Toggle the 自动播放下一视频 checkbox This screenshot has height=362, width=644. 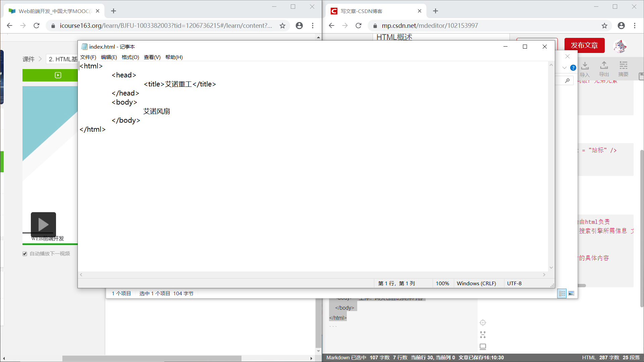pyautogui.click(x=25, y=254)
